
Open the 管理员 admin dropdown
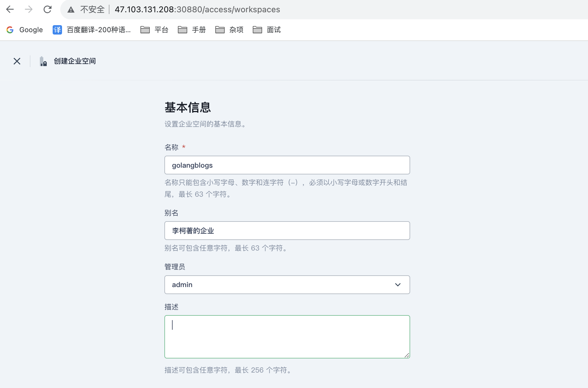[x=287, y=285]
